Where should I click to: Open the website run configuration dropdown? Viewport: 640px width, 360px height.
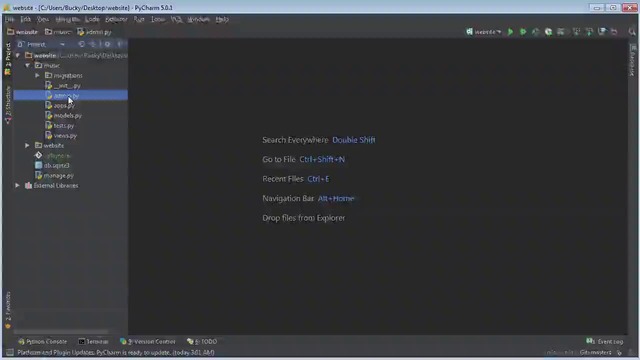point(484,32)
